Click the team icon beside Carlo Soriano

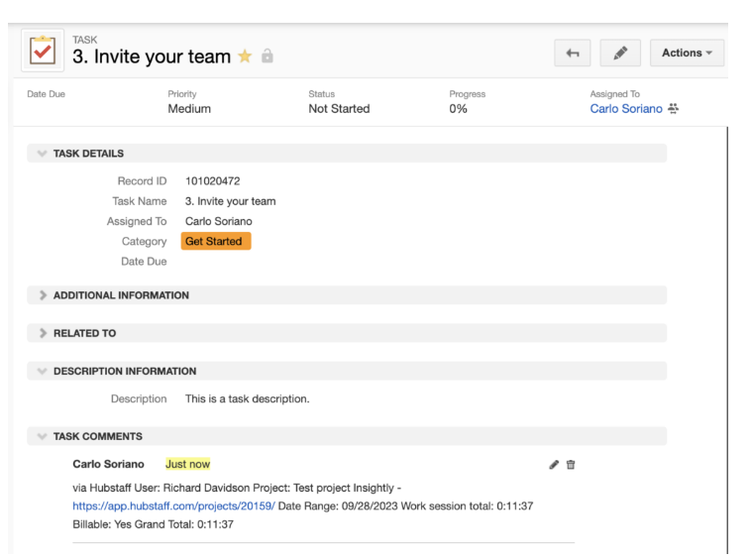click(673, 109)
